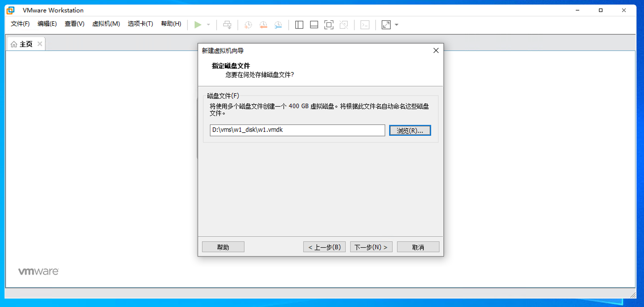Screen dimensions: 644x307
Task: Open the 帮助(H) menu
Action: point(171,24)
